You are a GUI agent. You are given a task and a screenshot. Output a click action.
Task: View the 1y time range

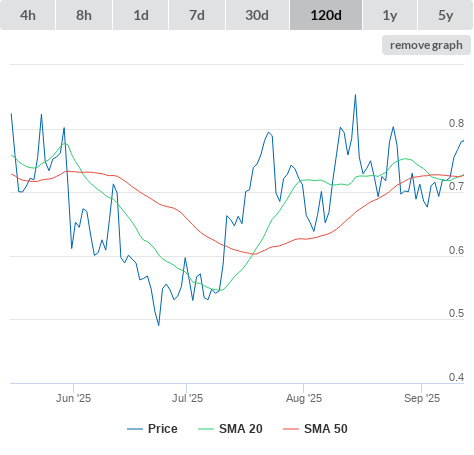[x=390, y=15]
